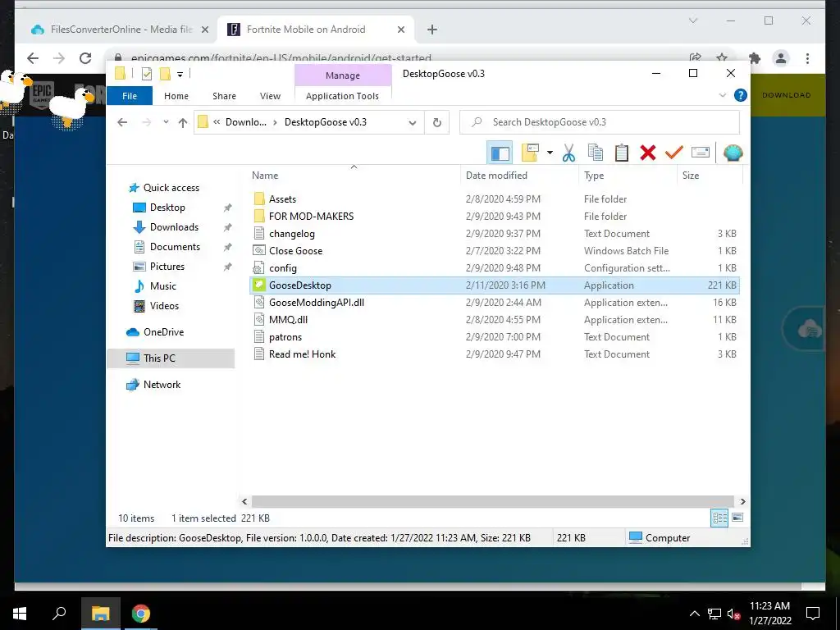Open Explorer recent locations dropdown

pyautogui.click(x=166, y=122)
